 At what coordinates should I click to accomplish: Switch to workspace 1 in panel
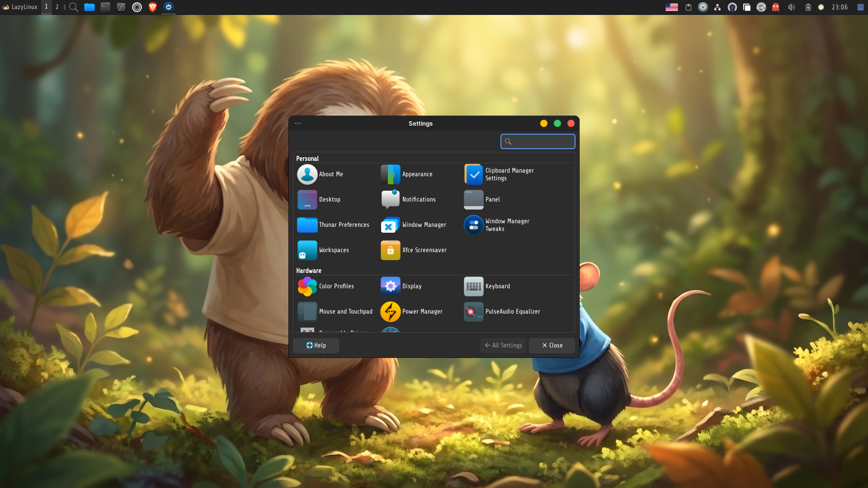click(x=46, y=7)
